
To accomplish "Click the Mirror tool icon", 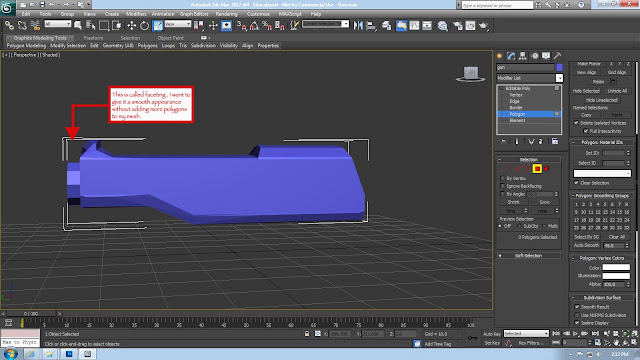I will (358, 26).
